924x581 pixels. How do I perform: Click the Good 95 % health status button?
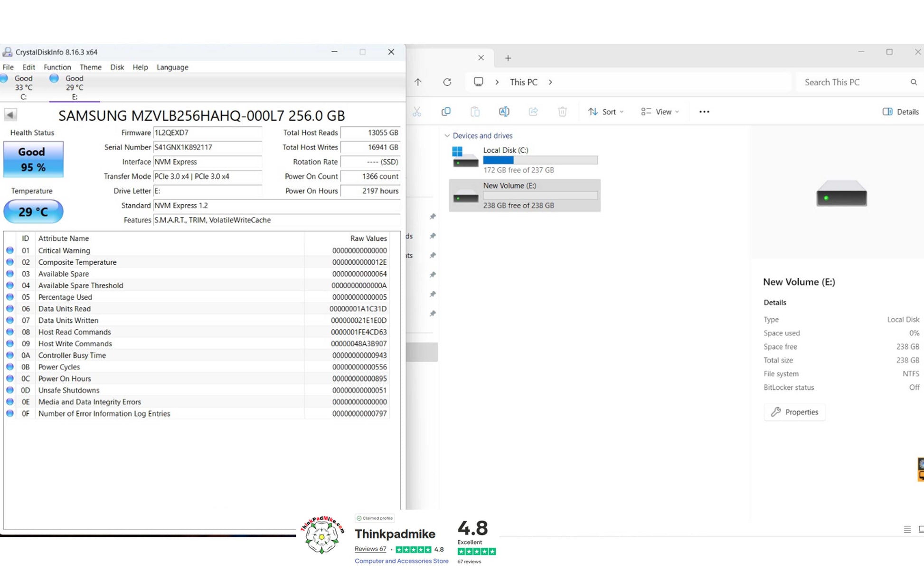click(x=33, y=160)
